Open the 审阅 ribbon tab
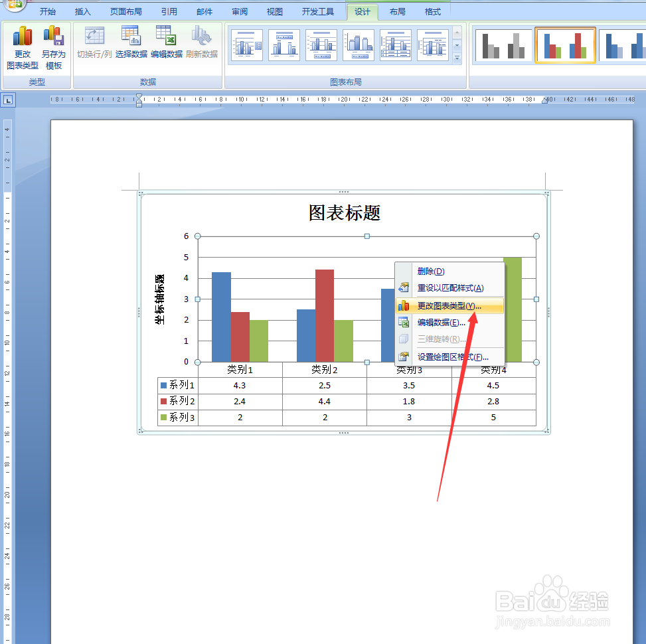Viewport: 646px width, 644px height. tap(240, 11)
